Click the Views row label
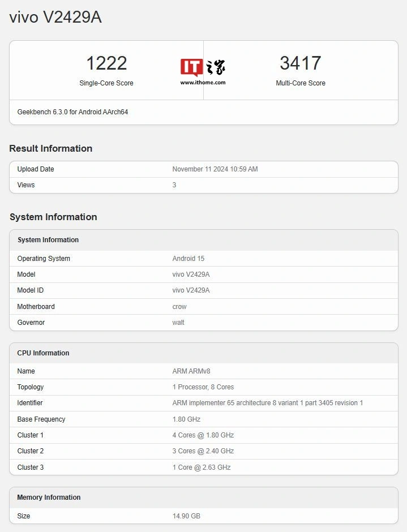The image size is (407, 532). (26, 185)
